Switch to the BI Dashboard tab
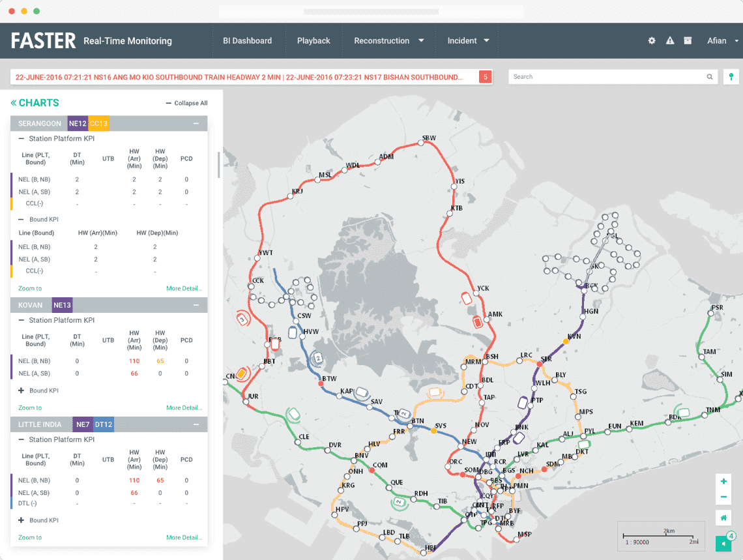Screen dimensions: 743x560 coord(248,40)
